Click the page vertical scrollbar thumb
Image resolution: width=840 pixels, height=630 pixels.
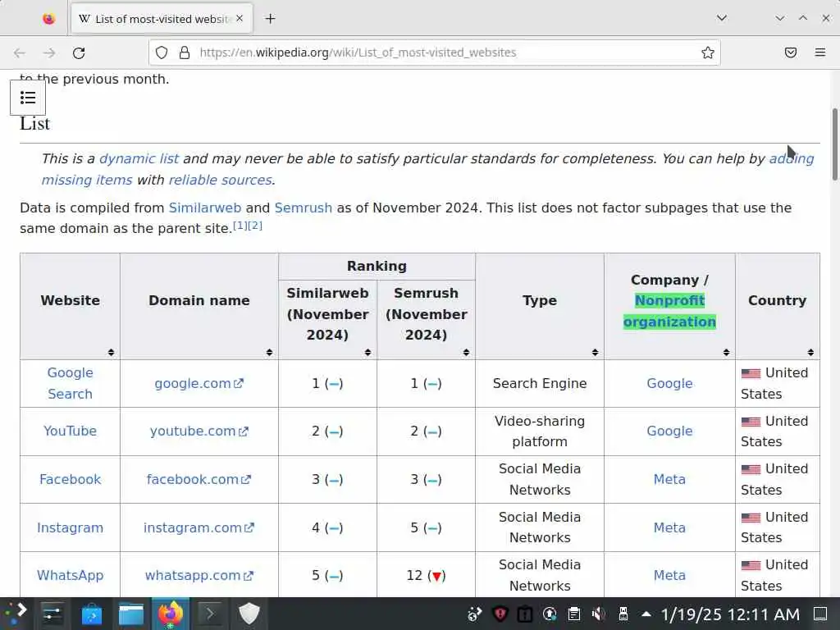pyautogui.click(x=834, y=144)
